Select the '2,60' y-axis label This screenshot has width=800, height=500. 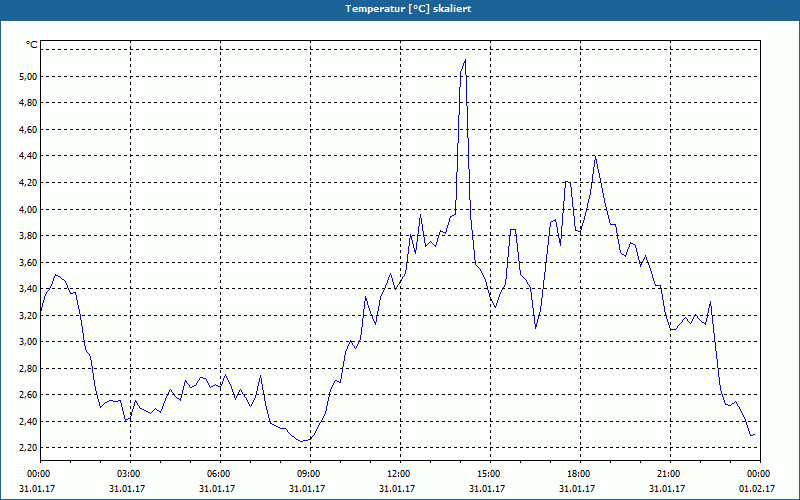(x=28, y=395)
